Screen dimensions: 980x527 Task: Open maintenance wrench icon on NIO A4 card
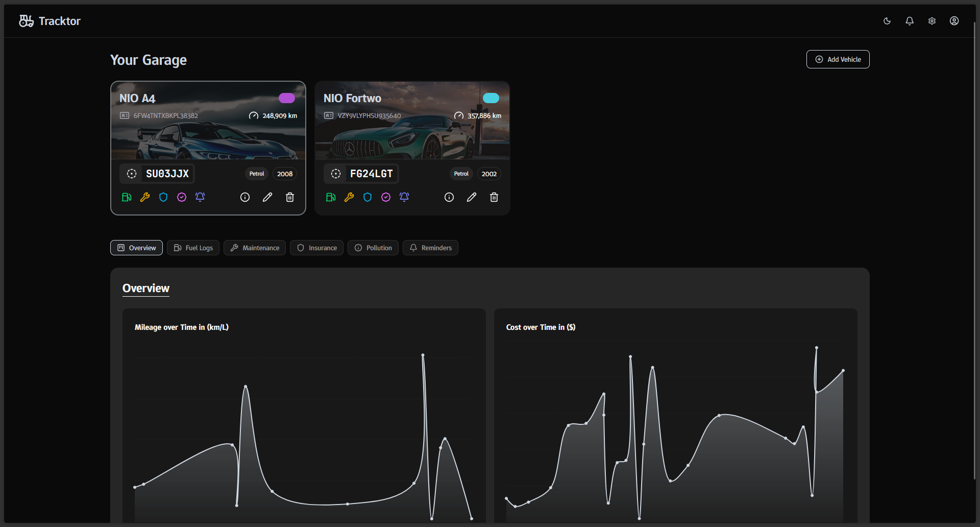pyautogui.click(x=145, y=197)
